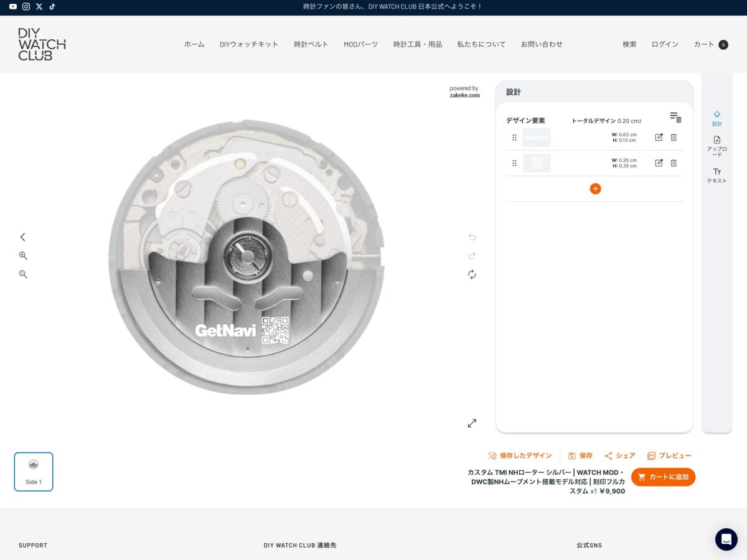The width and height of the screenshot is (747, 560).
Task: Select the 設計 layers tab in sidebar
Action: 717,118
